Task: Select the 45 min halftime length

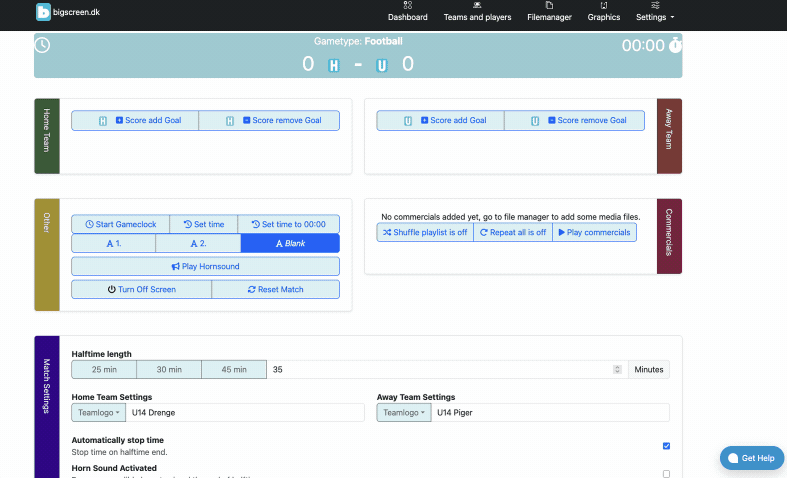Action: (234, 369)
